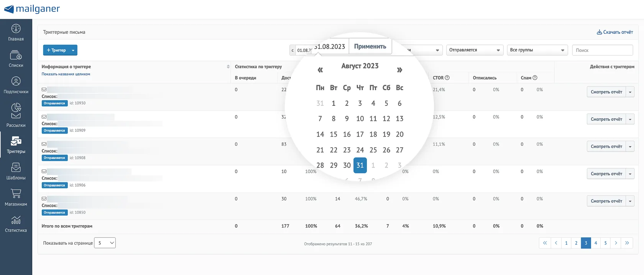Click the Применить button
The image size is (644, 275).
(x=370, y=46)
